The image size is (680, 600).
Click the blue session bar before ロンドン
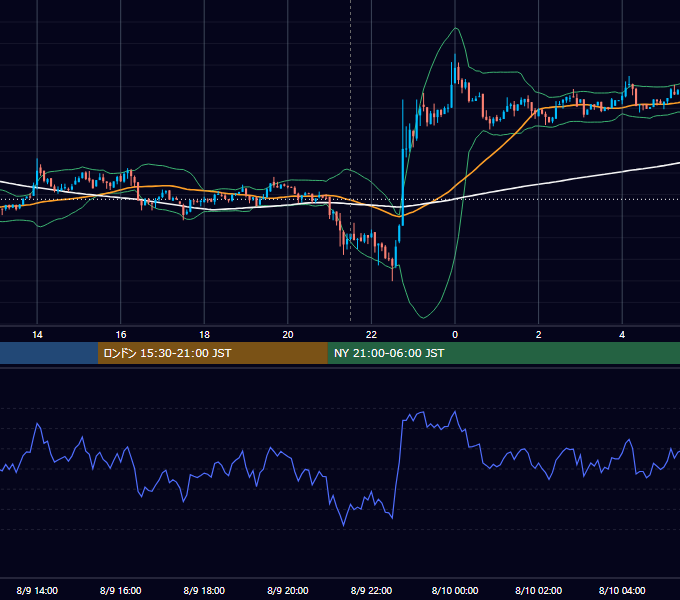(49, 353)
